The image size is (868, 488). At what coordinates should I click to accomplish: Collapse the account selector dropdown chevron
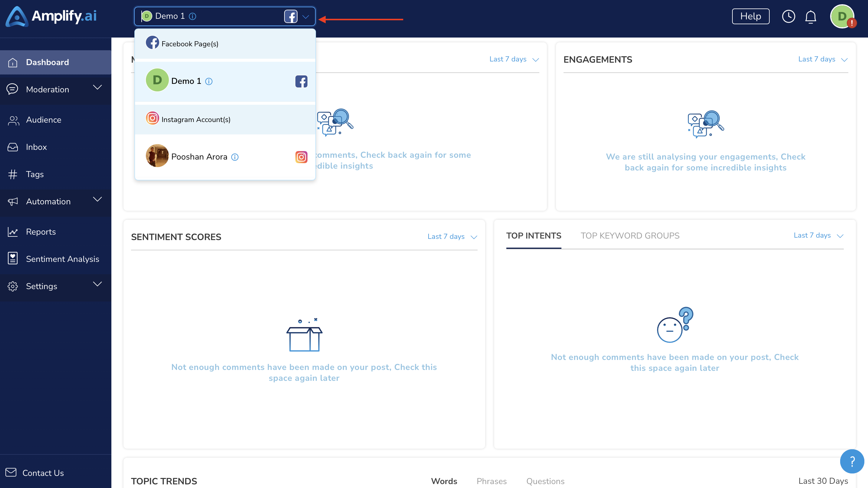(x=306, y=17)
